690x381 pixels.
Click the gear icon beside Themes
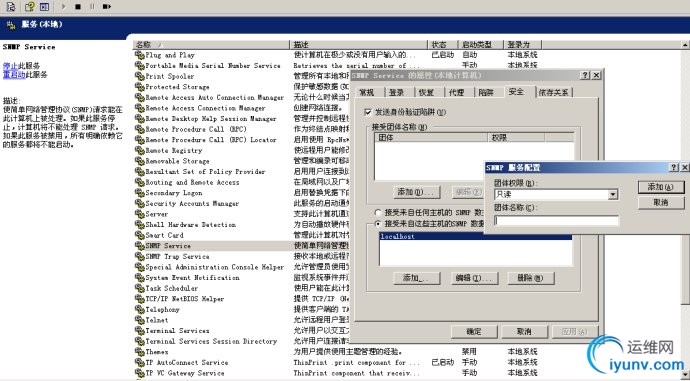139,352
